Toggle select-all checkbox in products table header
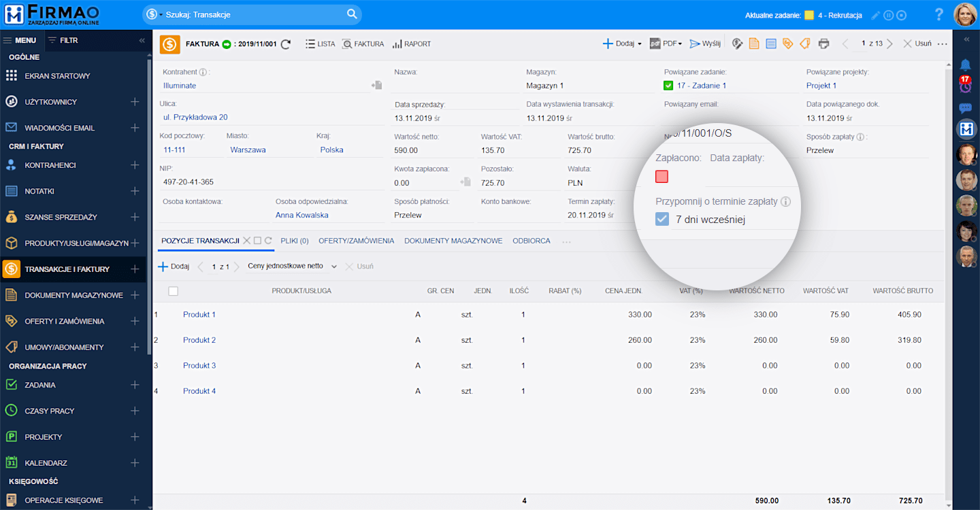Viewport: 980px width, 510px height. pos(173,291)
